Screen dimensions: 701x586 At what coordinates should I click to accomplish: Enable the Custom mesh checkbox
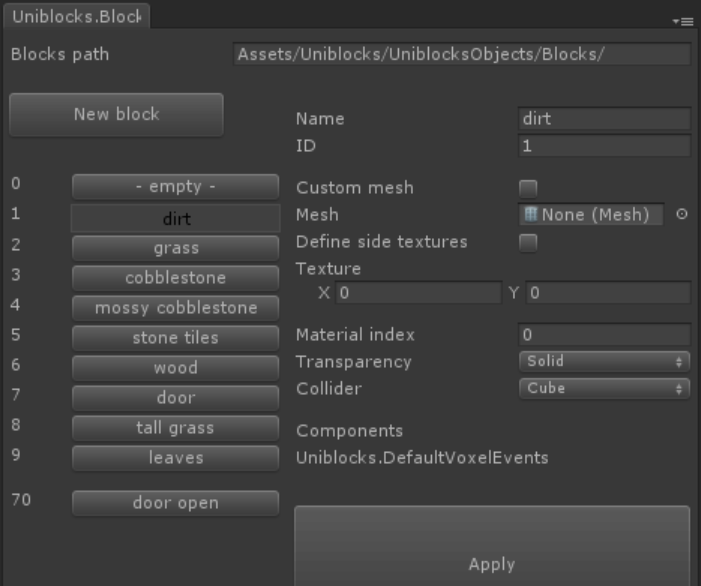528,188
